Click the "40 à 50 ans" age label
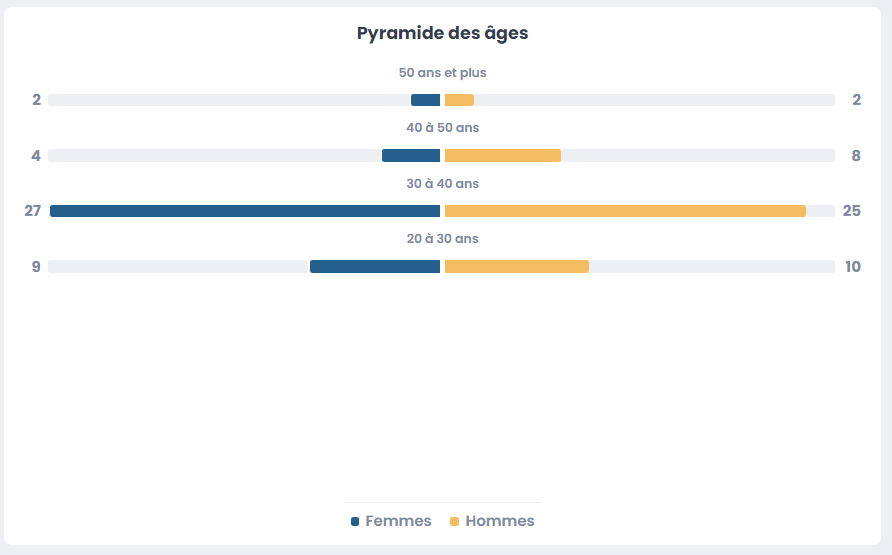 (442, 128)
